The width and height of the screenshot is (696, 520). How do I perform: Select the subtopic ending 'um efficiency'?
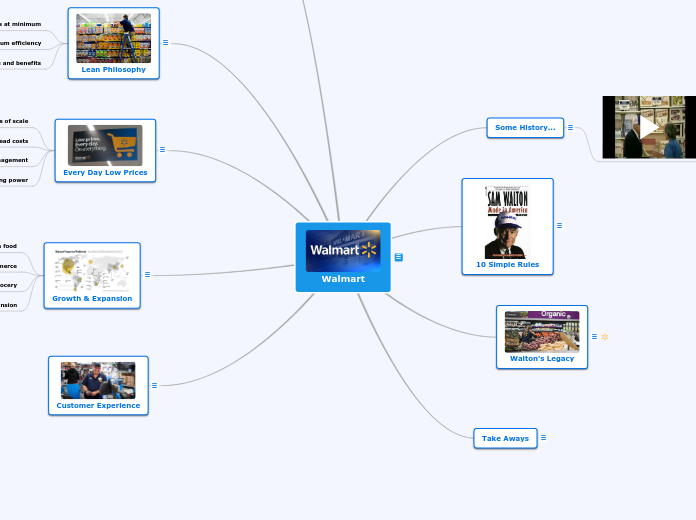click(20, 43)
